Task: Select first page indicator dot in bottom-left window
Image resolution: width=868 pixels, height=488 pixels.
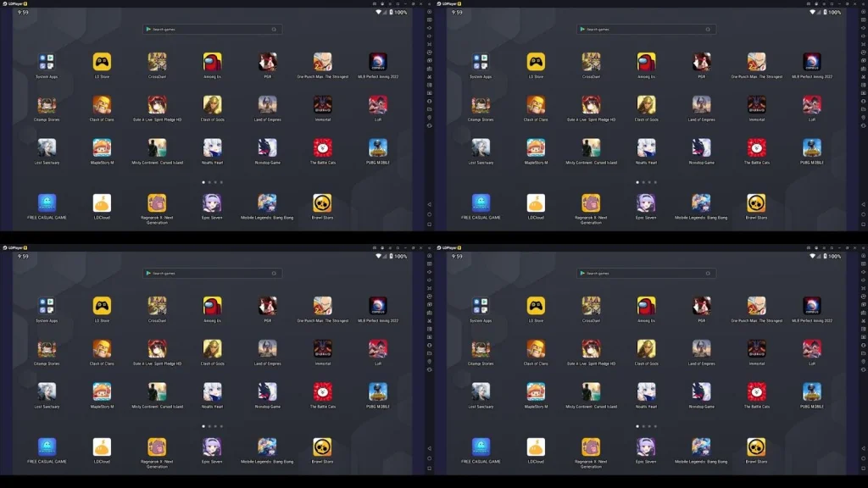Action: pos(203,426)
